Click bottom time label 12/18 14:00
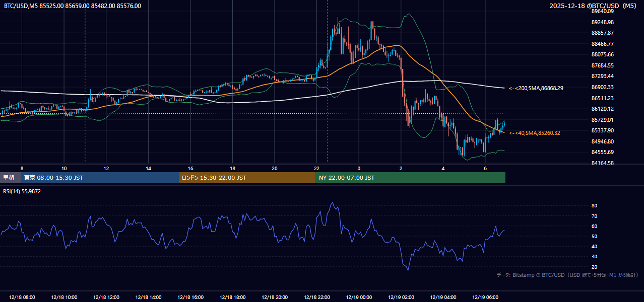 (x=148, y=297)
